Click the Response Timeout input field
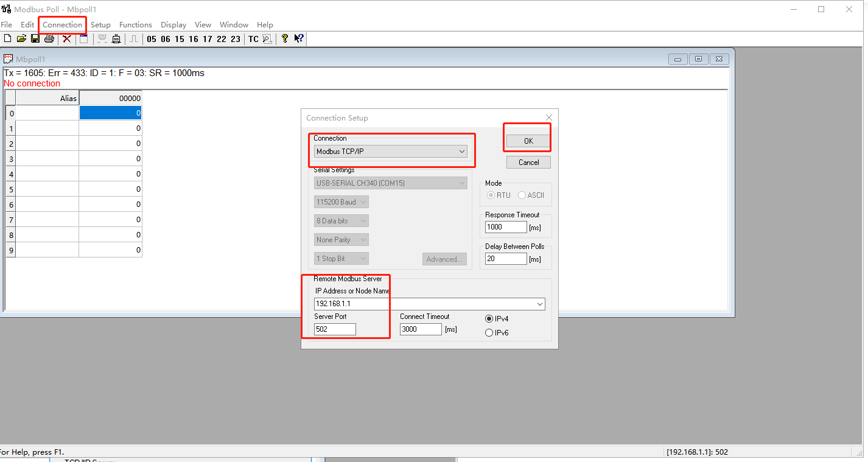868x462 pixels. click(x=505, y=227)
